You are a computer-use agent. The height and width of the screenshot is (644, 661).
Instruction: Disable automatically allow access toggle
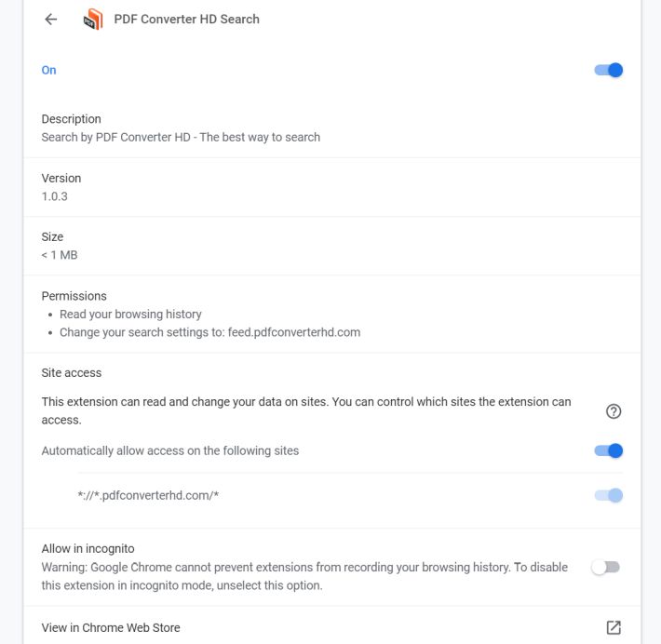tap(608, 450)
